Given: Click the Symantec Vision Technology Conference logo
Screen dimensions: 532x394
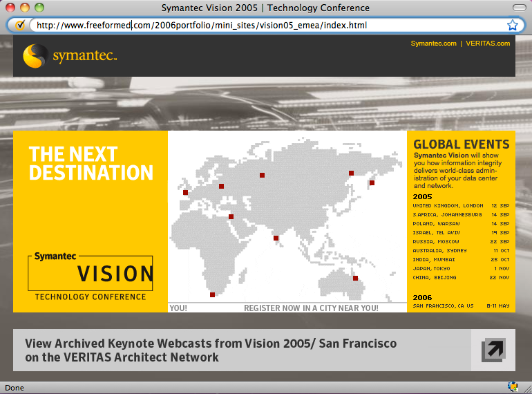Looking at the screenshot, I should coord(91,276).
